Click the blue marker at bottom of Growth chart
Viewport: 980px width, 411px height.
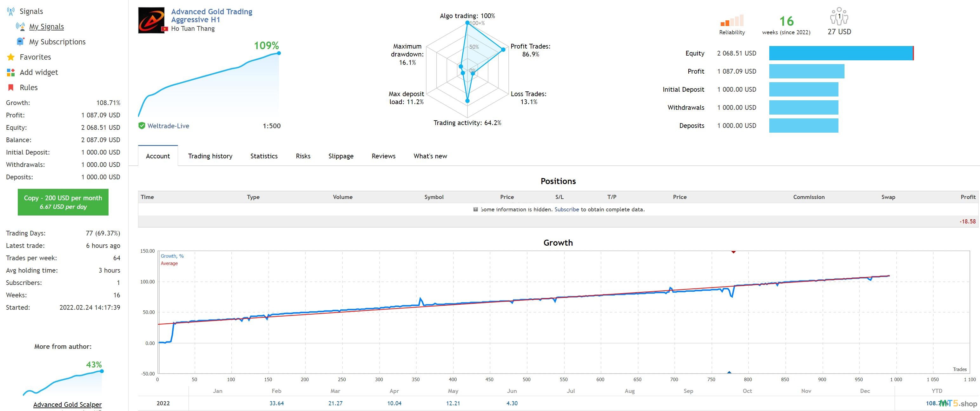(729, 372)
